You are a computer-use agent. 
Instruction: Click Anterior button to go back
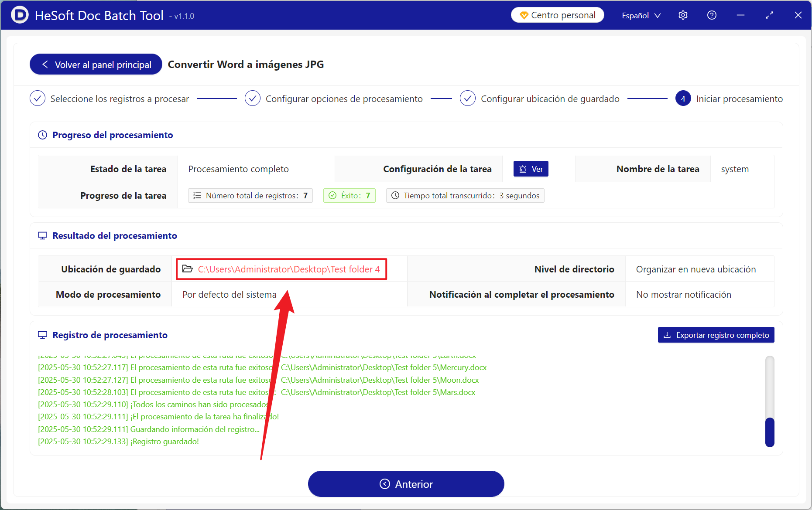(x=406, y=484)
